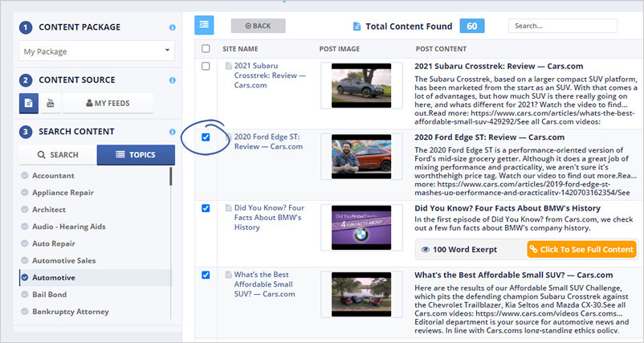
Task: Select Auto Repair topic in list
Action: click(54, 243)
